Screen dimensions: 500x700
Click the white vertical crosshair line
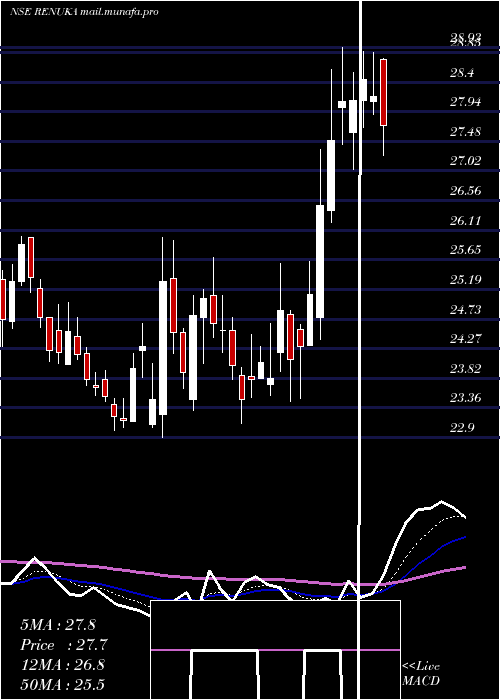click(x=360, y=350)
